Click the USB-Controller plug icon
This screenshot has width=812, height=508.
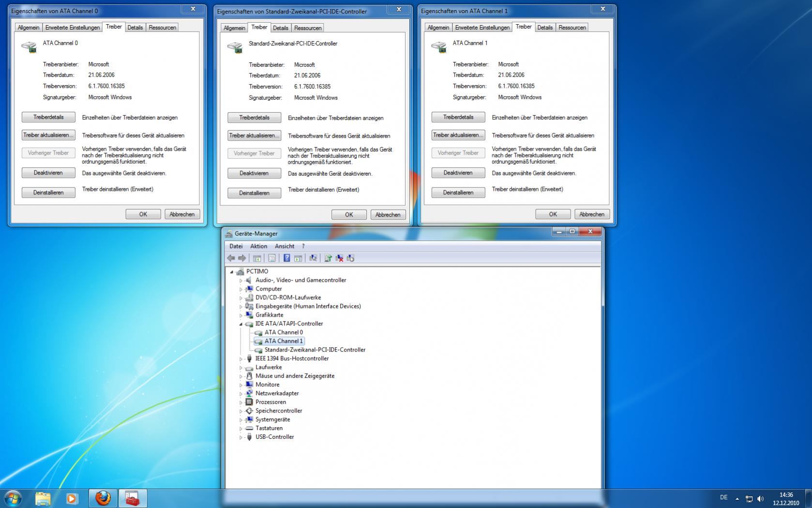(x=249, y=437)
